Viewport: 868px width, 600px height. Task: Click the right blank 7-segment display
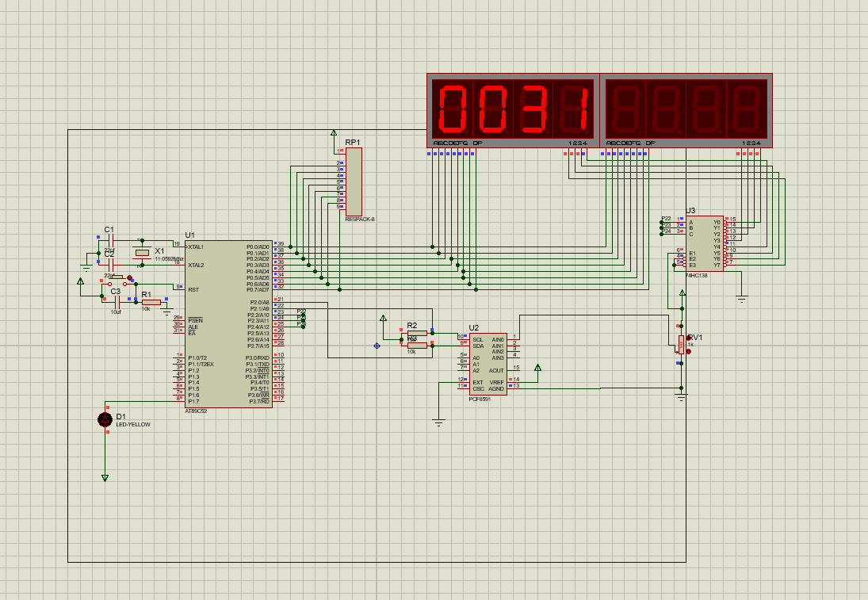pos(686,111)
